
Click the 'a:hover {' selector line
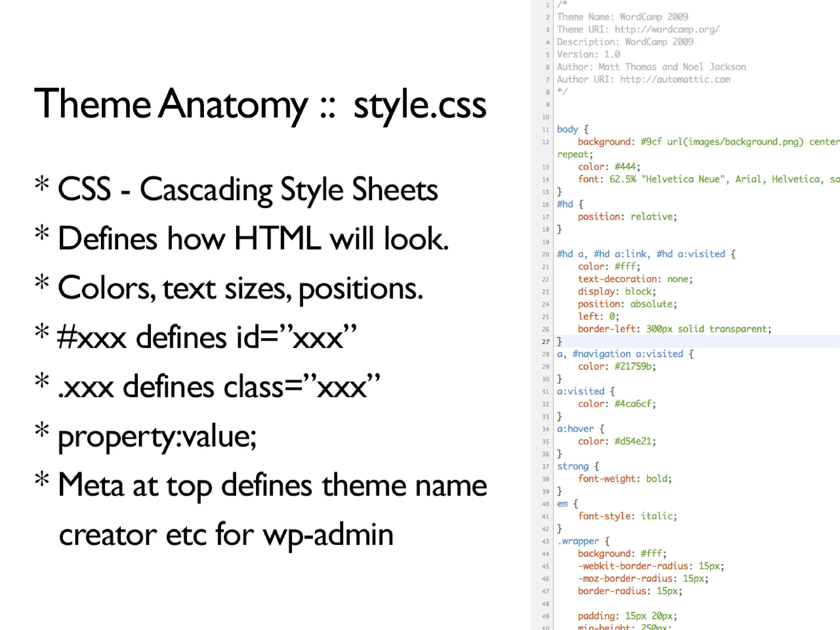[580, 429]
